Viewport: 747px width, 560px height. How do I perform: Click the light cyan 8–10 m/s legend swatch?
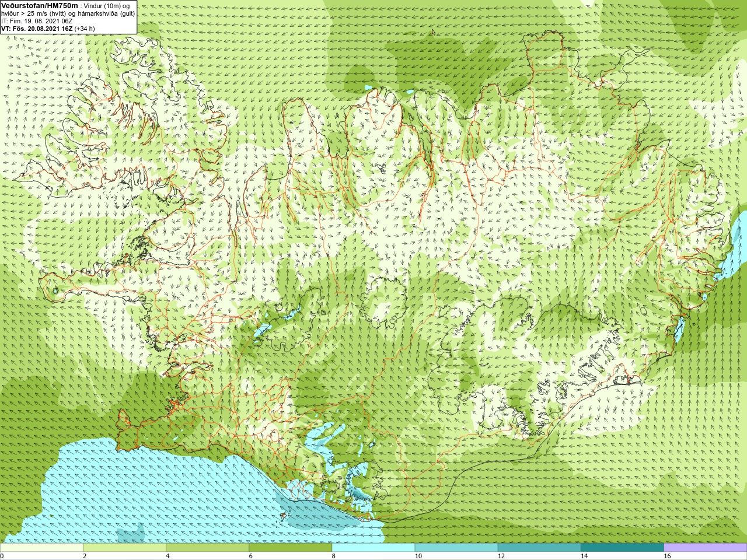pos(373,548)
